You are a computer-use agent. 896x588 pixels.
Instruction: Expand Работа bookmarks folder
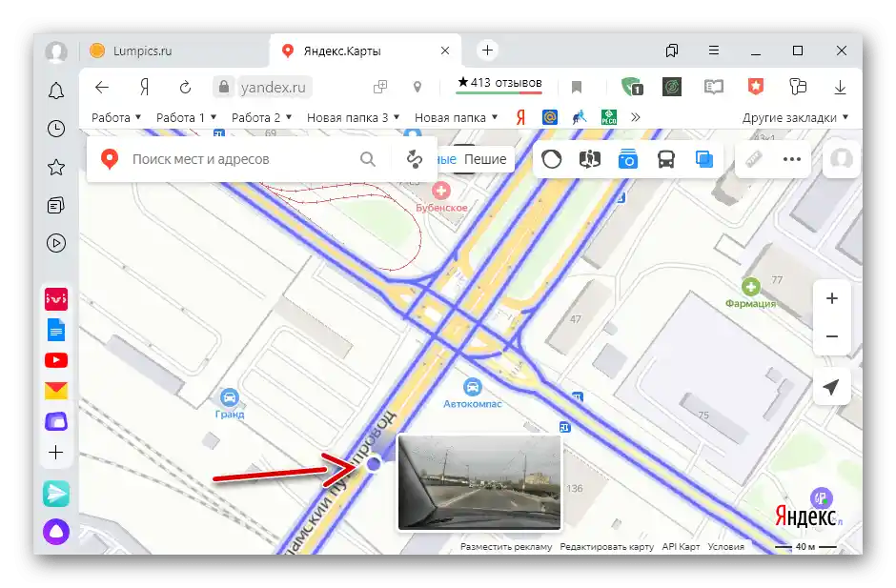click(116, 118)
